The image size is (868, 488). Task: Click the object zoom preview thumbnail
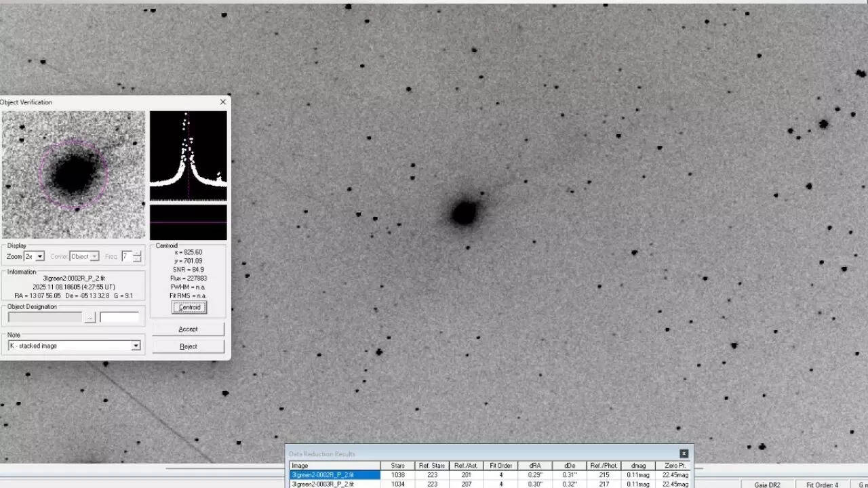click(73, 174)
